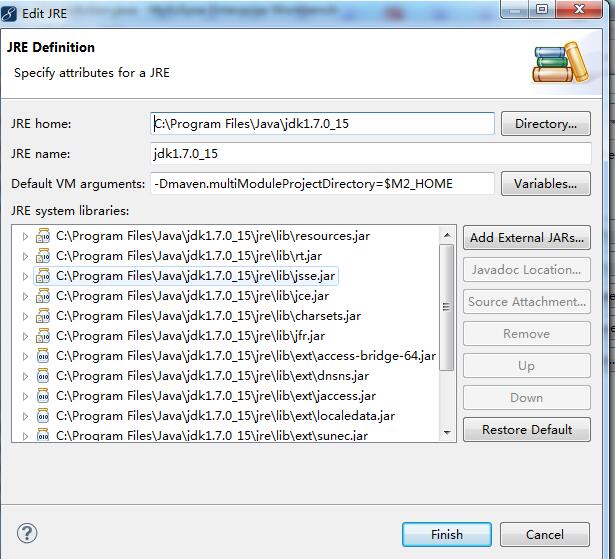Click the library list scrollbar down arrow
This screenshot has width=615, height=559.
(447, 432)
